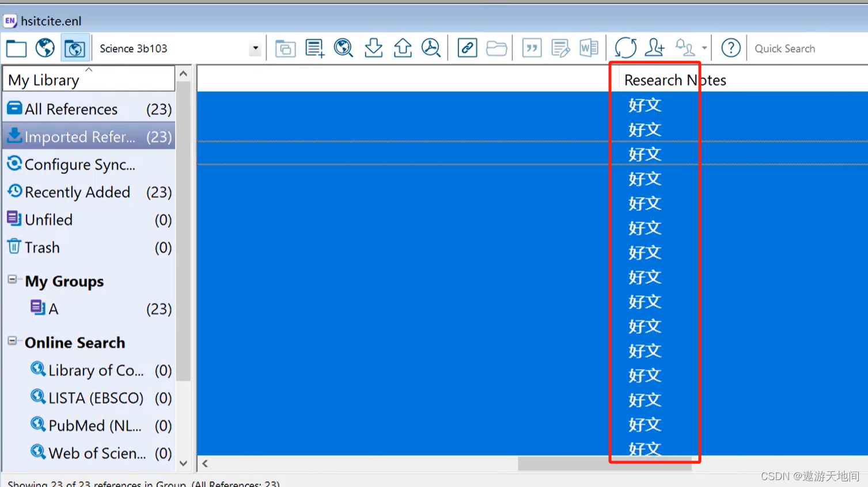This screenshot has width=868, height=487.
Task: Click the Trash bin icon in sidebar
Action: pyautogui.click(x=14, y=246)
